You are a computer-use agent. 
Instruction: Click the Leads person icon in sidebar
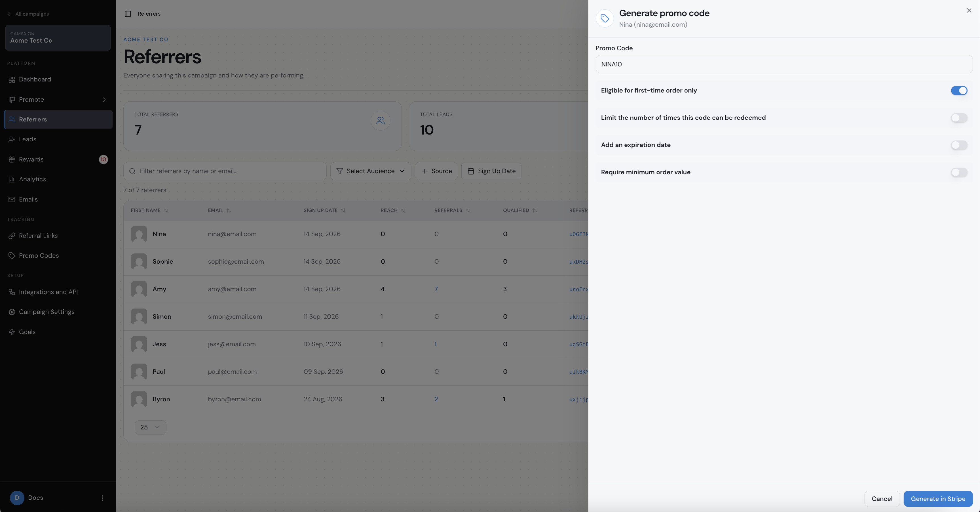(x=12, y=139)
